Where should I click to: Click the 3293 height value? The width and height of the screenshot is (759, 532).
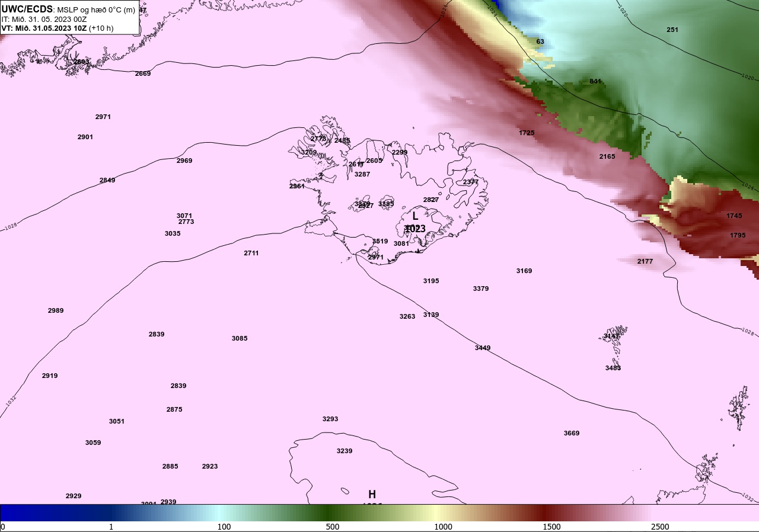tap(330, 419)
